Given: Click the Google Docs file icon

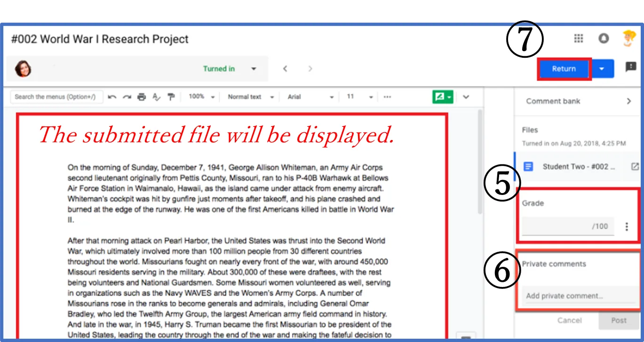Looking at the screenshot, I should tap(529, 166).
